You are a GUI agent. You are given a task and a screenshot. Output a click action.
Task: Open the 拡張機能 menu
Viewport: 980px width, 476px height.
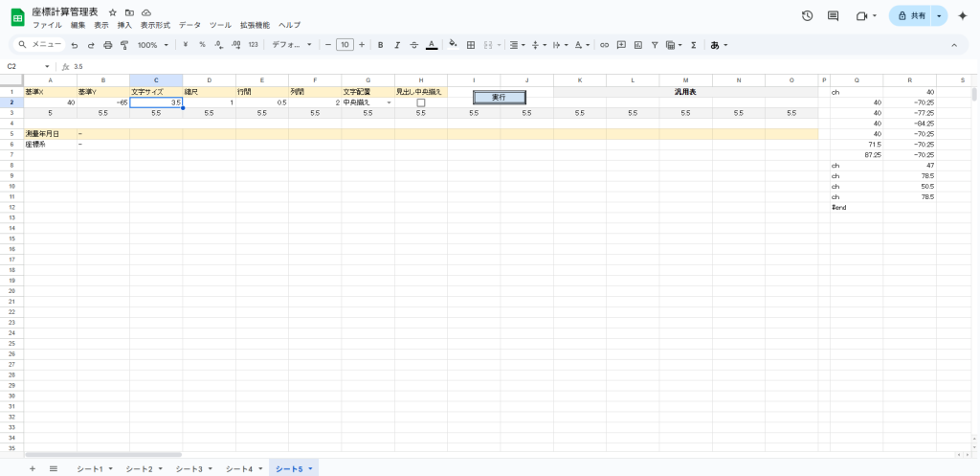pos(255,25)
